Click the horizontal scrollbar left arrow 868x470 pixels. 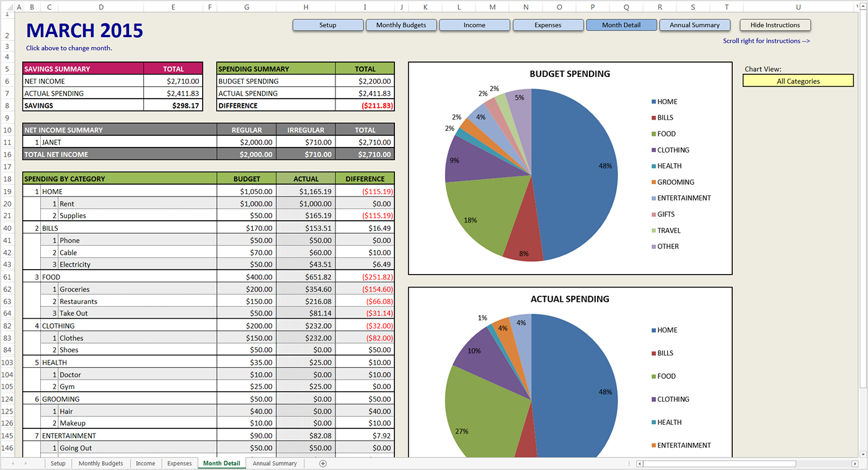click(x=640, y=464)
